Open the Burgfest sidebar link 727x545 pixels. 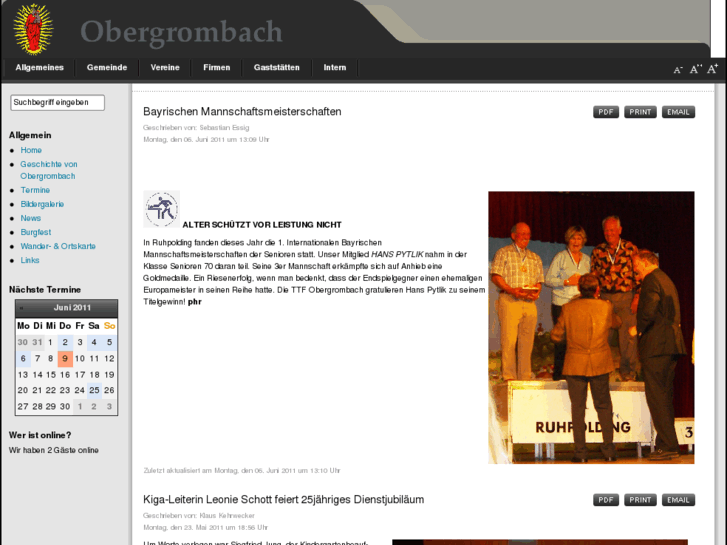(36, 232)
